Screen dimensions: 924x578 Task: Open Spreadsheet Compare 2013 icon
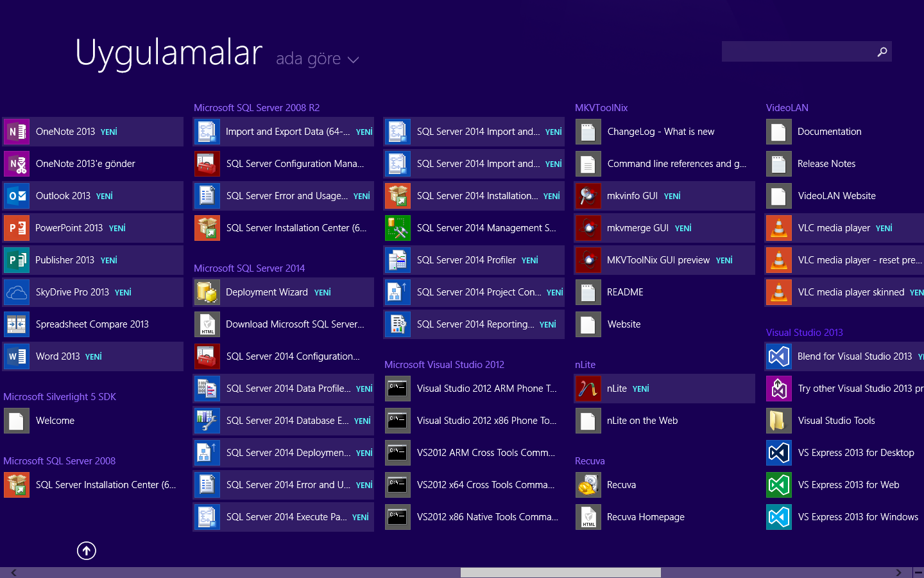[x=17, y=324]
